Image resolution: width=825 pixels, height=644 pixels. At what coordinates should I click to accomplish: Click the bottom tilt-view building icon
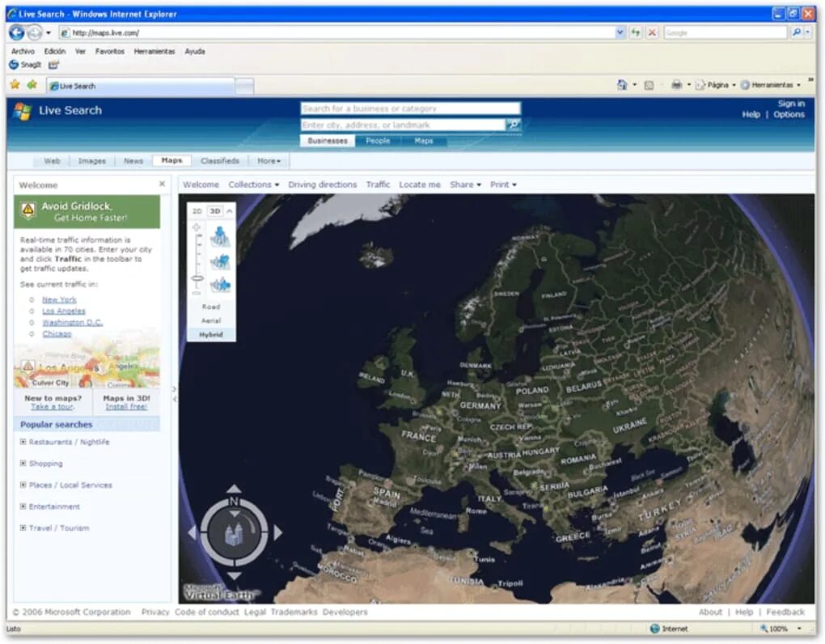pyautogui.click(x=221, y=285)
